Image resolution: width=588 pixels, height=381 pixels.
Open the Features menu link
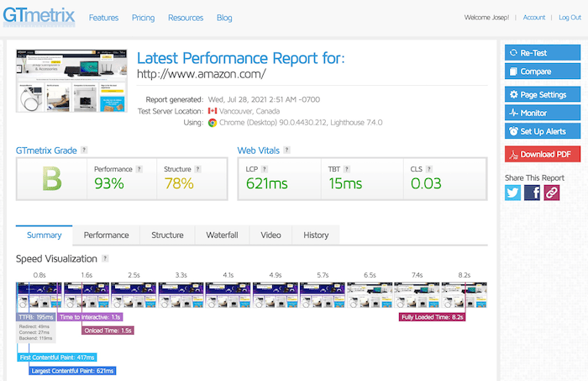103,18
